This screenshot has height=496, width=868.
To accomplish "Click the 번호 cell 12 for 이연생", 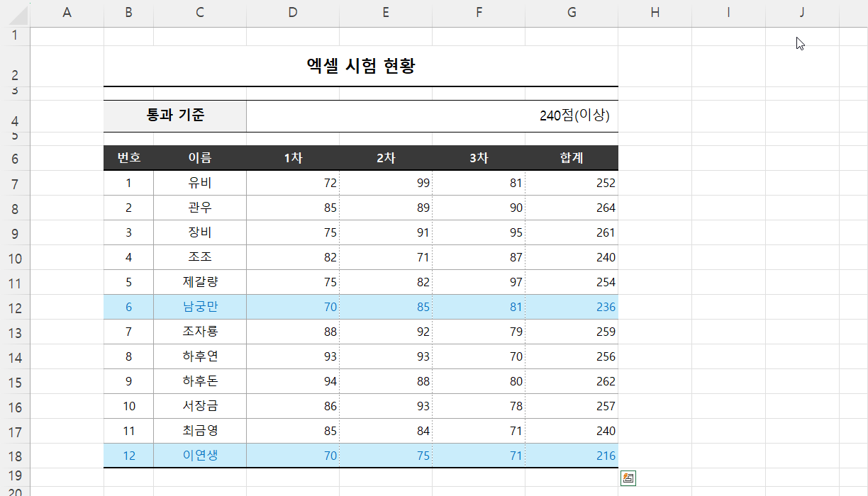I will [128, 456].
